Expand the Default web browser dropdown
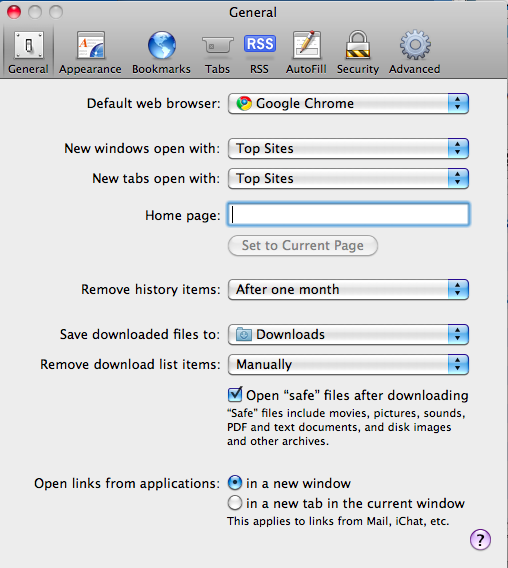This screenshot has width=508, height=568. coord(349,104)
